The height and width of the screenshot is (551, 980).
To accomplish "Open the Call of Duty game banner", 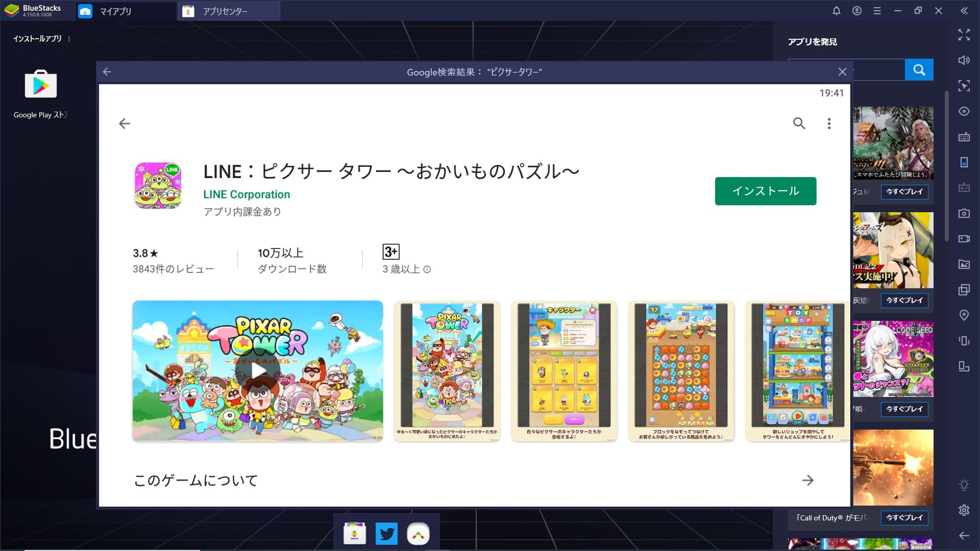I will 893,467.
